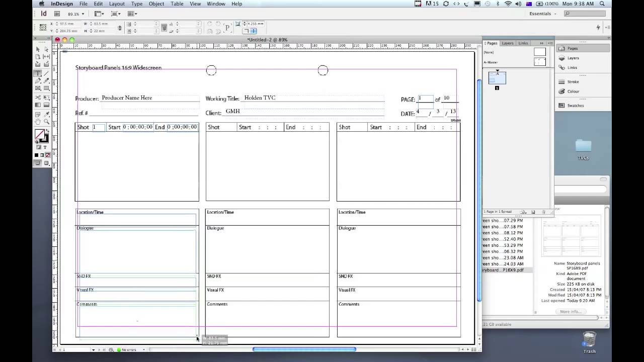Collapse the Pages panel with double arrows
This screenshot has width=644, height=362.
[542, 43]
